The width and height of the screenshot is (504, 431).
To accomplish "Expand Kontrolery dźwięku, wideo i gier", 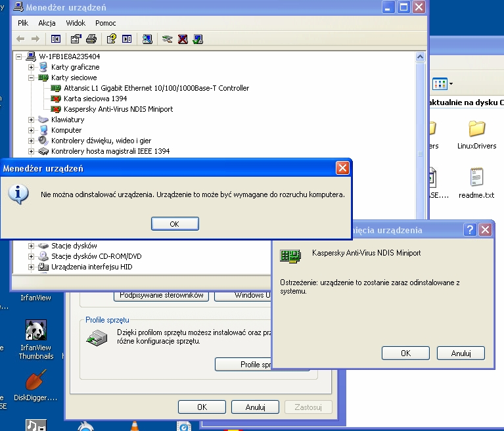I will pyautogui.click(x=31, y=141).
